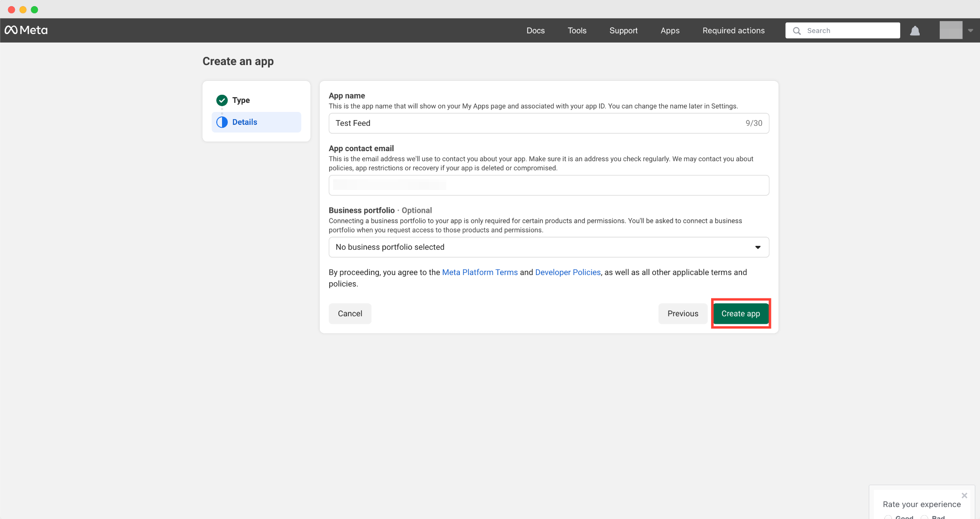The image size is (980, 519).
Task: Click the Meta logo in header
Action: [26, 30]
